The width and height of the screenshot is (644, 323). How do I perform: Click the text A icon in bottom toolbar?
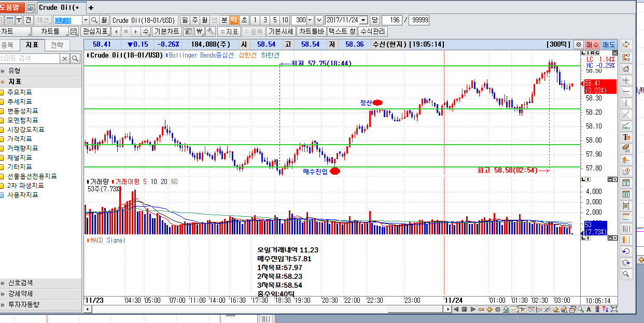(x=589, y=310)
